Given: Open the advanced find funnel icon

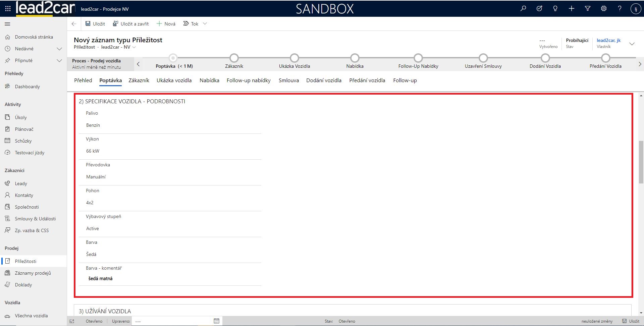Looking at the screenshot, I should tap(588, 9).
